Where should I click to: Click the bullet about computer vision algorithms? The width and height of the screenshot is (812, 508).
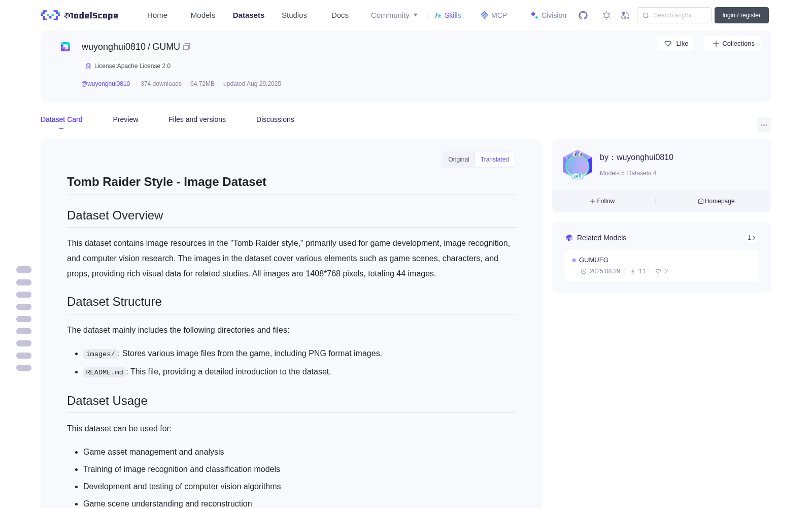point(182,487)
